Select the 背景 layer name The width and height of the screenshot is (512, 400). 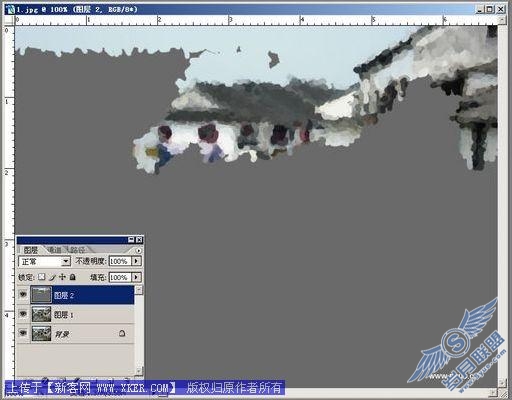click(x=62, y=334)
